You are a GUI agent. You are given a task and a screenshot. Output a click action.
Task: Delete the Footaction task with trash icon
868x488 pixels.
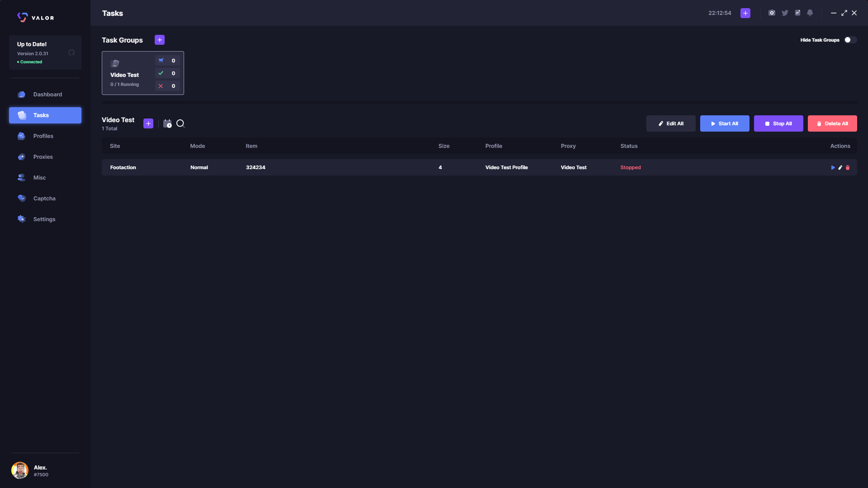pyautogui.click(x=848, y=167)
